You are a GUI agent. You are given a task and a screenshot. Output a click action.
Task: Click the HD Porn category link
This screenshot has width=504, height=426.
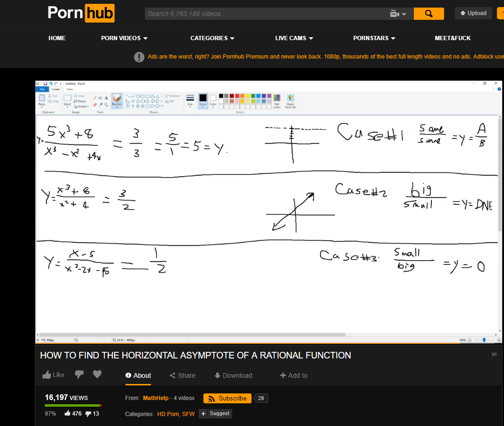click(168, 414)
